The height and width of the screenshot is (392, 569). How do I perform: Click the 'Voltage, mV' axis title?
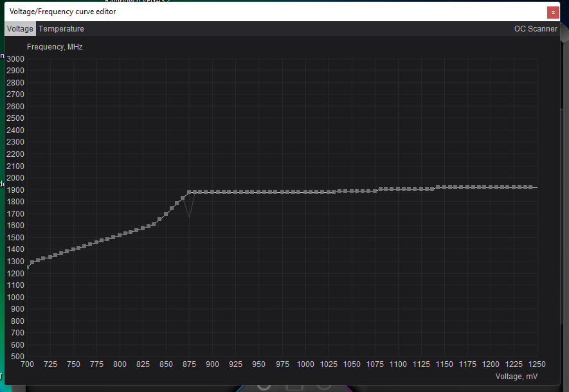pyautogui.click(x=516, y=377)
